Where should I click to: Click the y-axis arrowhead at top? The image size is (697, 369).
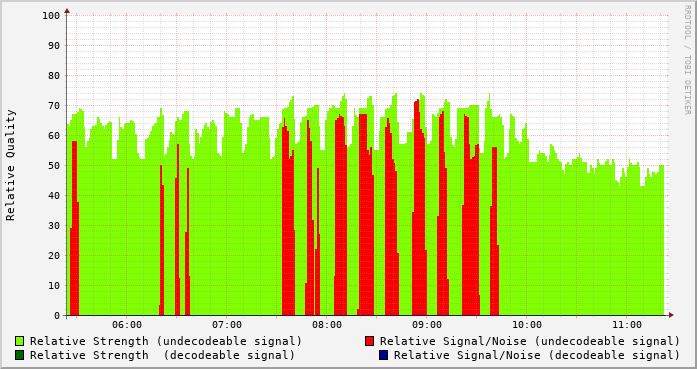[67, 11]
